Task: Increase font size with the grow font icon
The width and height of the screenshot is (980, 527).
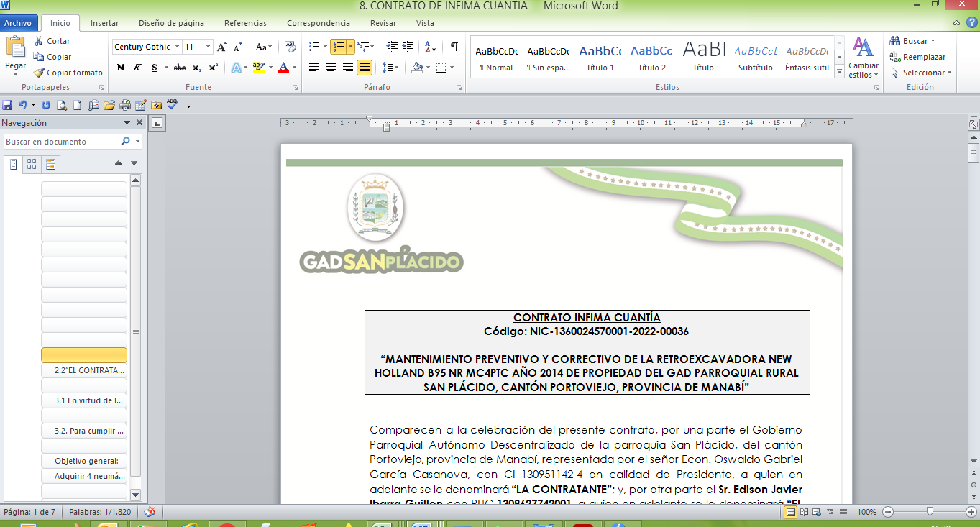Action: point(222,47)
